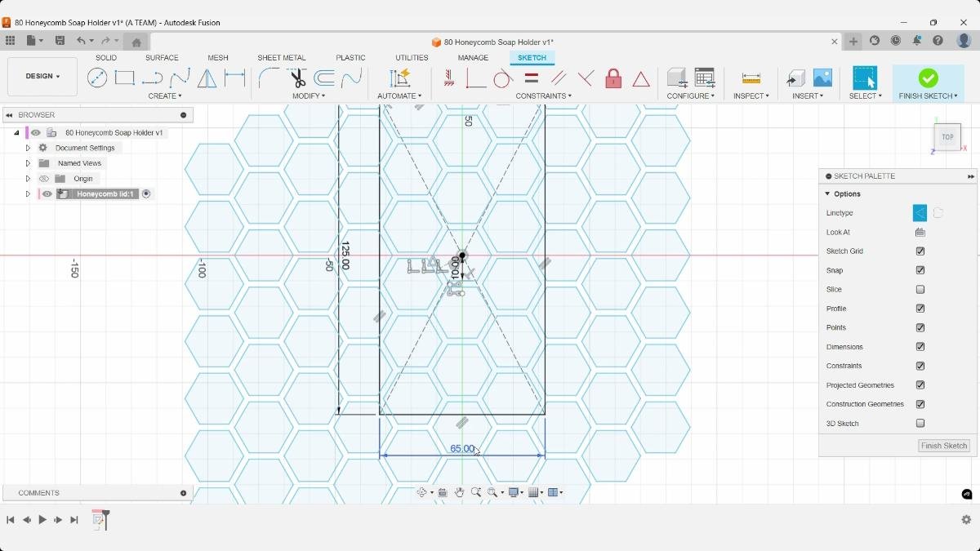Collapse the Options section in Sketch Palette
Viewport: 980px width, 551px height.
827,194
